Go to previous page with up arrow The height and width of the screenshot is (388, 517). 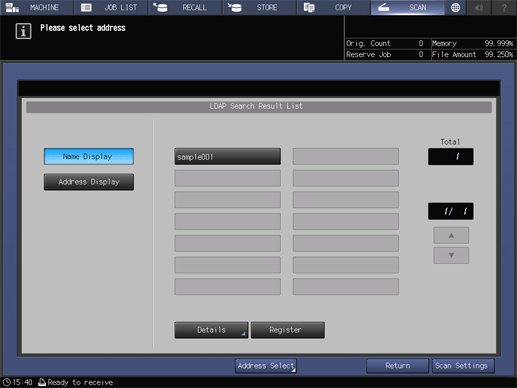tap(451, 235)
